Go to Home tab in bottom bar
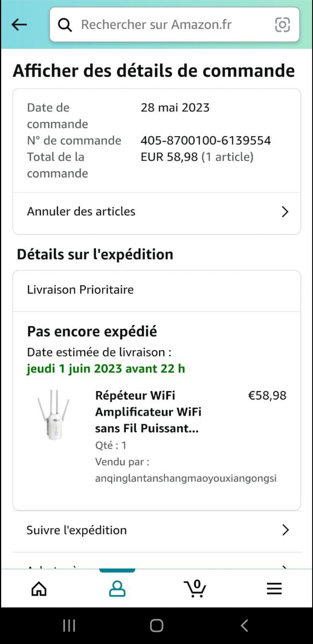The image size is (313, 644). 39,589
